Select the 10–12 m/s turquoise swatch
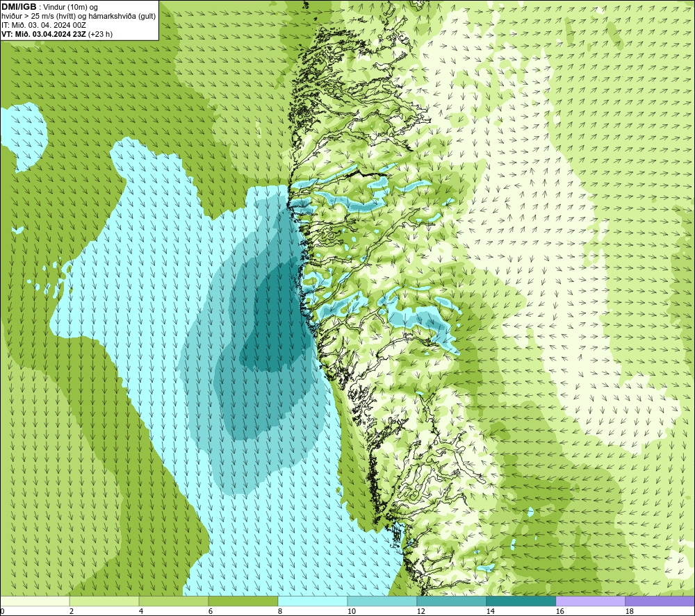695x616 pixels. pyautogui.click(x=382, y=601)
